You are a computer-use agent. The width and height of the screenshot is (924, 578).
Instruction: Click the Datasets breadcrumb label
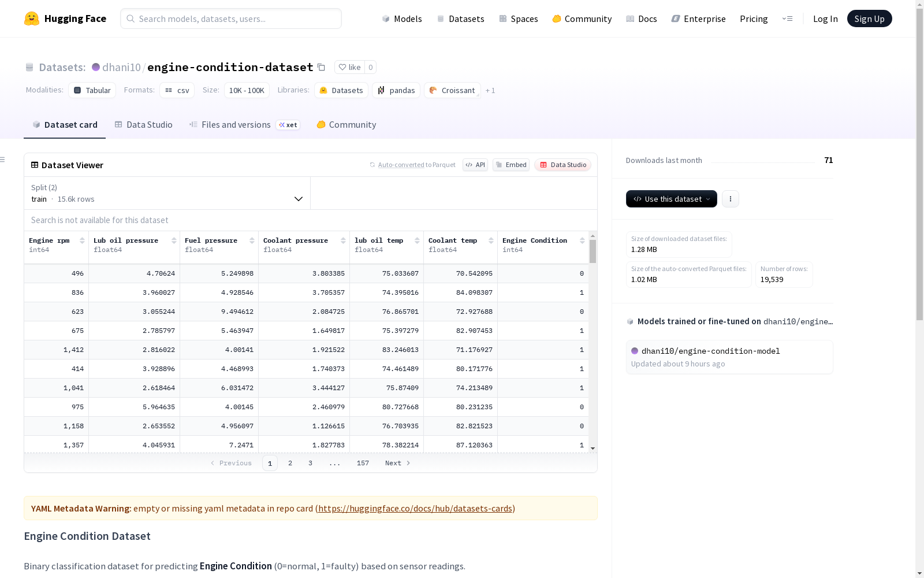62,67
